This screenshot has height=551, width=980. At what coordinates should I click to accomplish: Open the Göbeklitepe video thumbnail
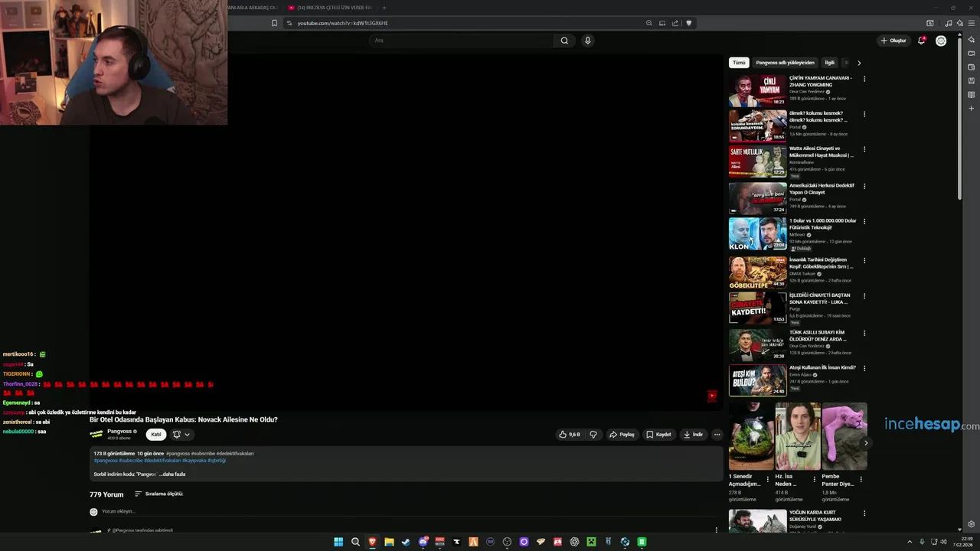(x=757, y=272)
